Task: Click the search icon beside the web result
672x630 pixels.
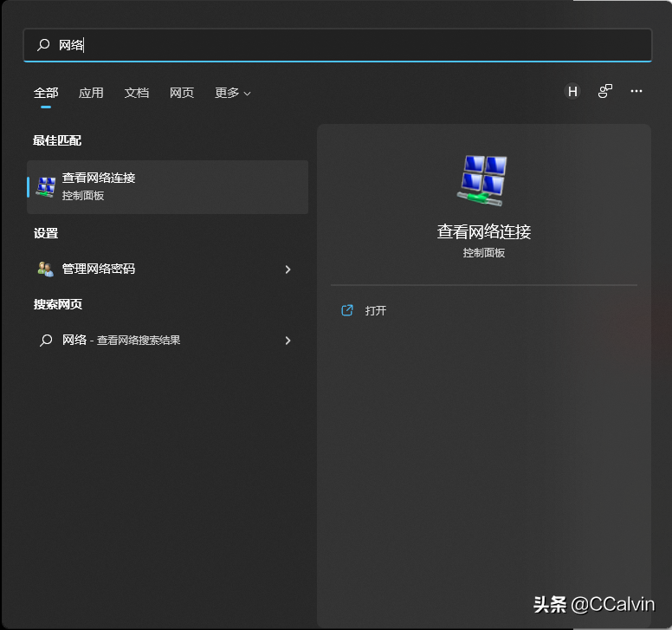Action: [x=46, y=341]
